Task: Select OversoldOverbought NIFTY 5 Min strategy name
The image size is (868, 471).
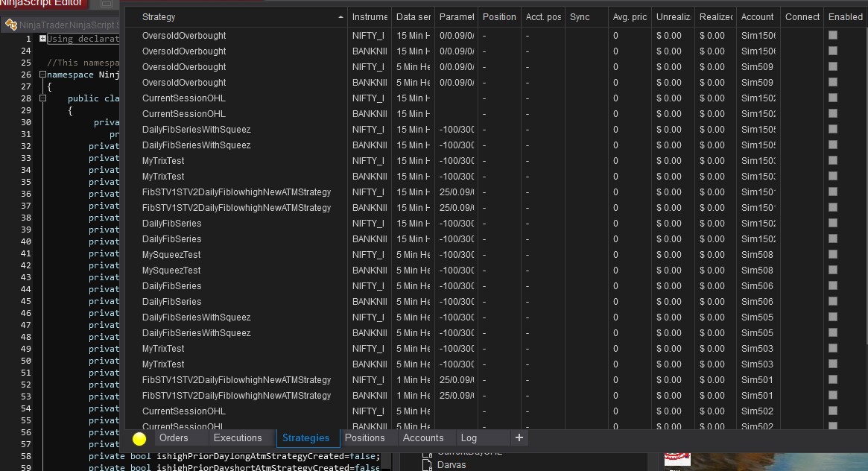Action: click(184, 67)
